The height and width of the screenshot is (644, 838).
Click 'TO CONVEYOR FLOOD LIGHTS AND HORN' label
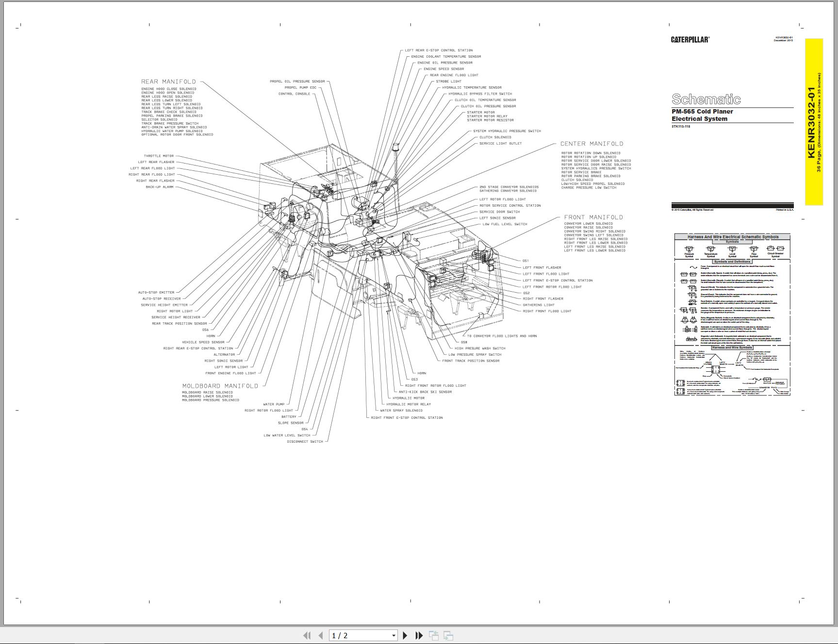click(x=502, y=336)
